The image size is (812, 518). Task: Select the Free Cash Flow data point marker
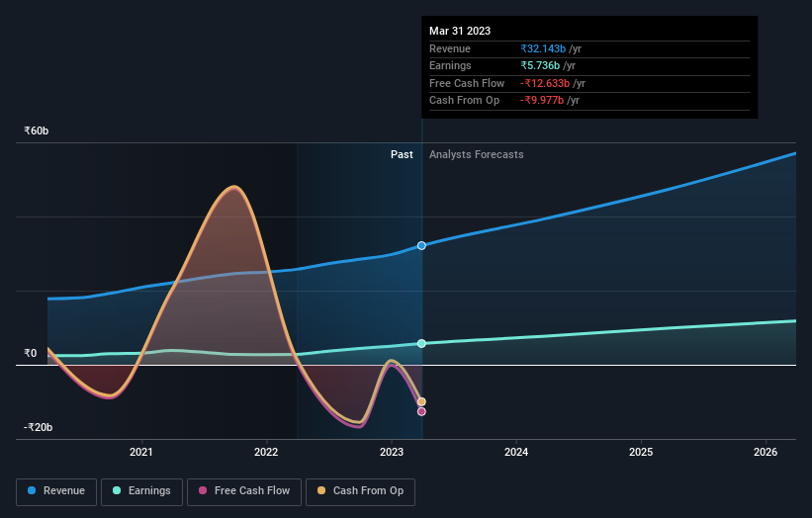click(421, 412)
